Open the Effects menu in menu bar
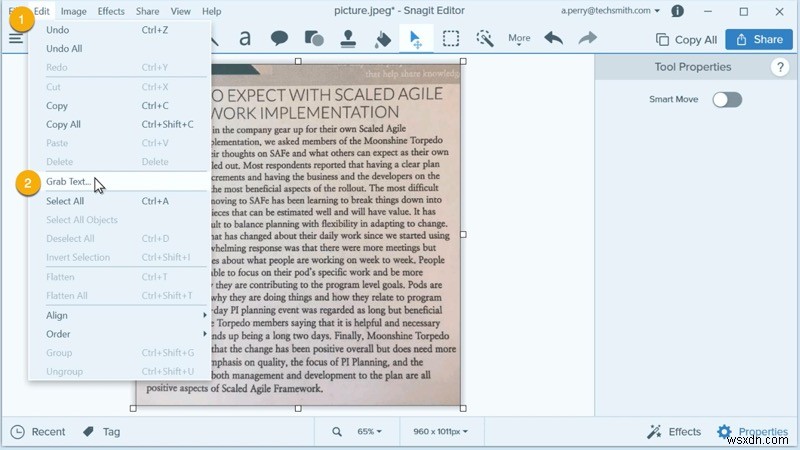The image size is (800, 450). [x=111, y=11]
